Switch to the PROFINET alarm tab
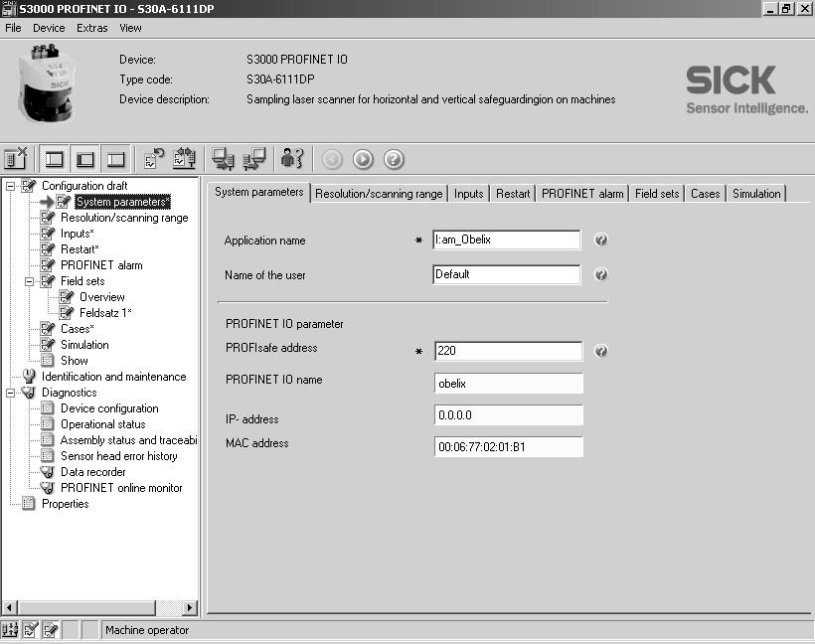Screen dimensions: 815x644 click(x=582, y=194)
